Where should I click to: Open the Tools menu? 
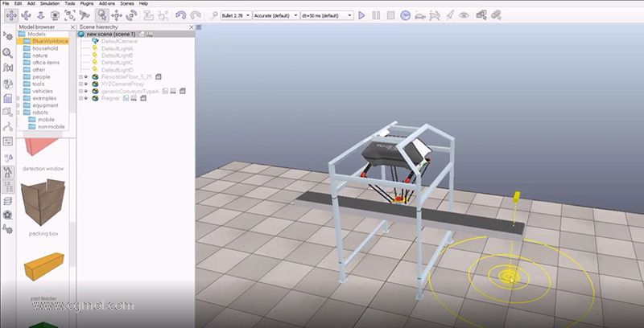[x=70, y=3]
